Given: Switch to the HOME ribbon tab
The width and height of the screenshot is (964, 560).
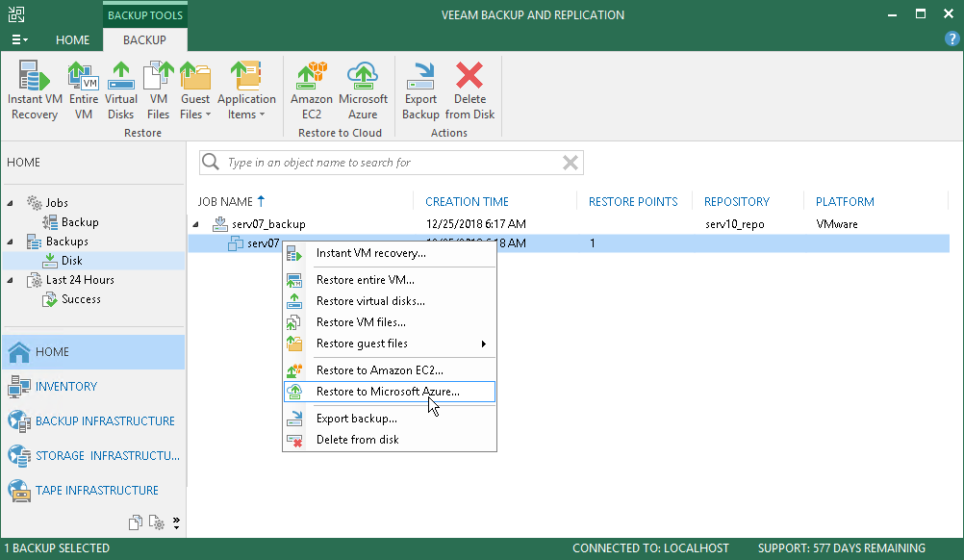Looking at the screenshot, I should (x=72, y=40).
